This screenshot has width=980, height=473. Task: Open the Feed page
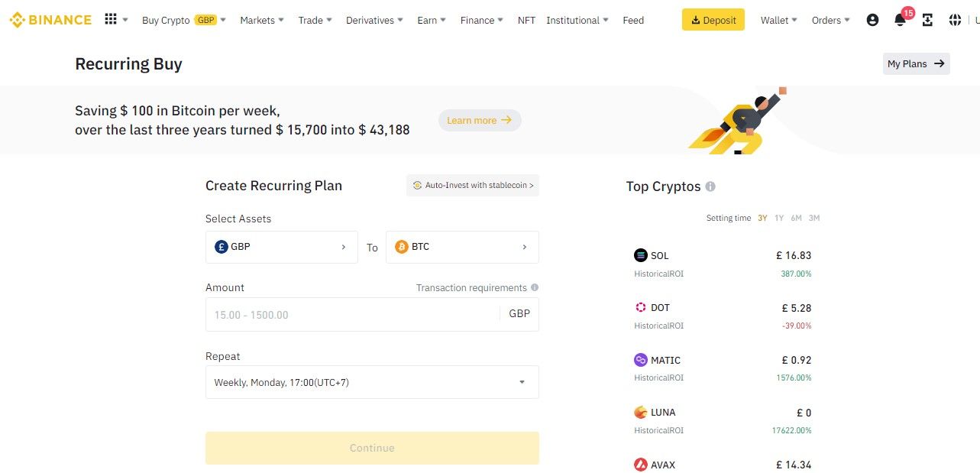pos(633,21)
